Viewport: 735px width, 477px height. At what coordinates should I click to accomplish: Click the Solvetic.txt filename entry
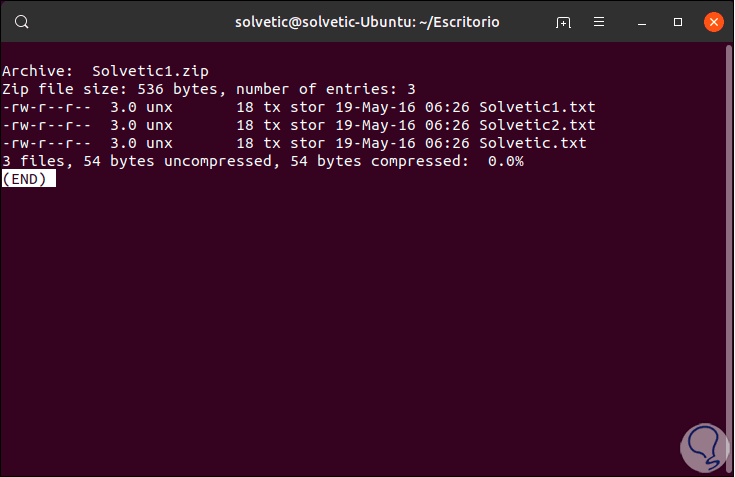tap(533, 143)
